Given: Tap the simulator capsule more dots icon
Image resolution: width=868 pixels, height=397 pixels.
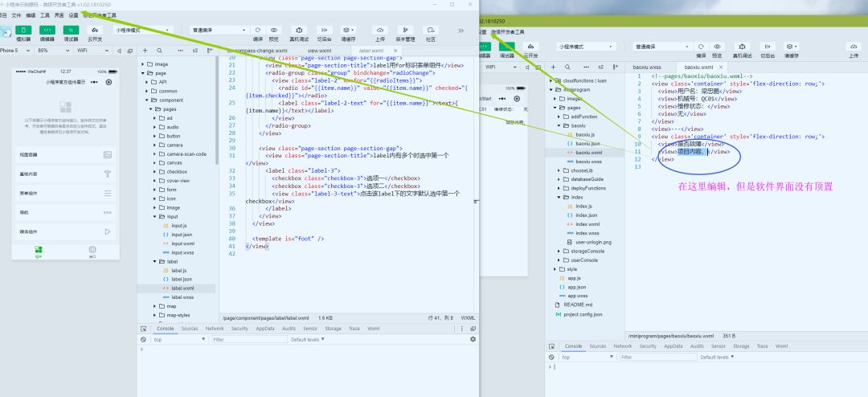Looking at the screenshot, I should tap(94, 82).
